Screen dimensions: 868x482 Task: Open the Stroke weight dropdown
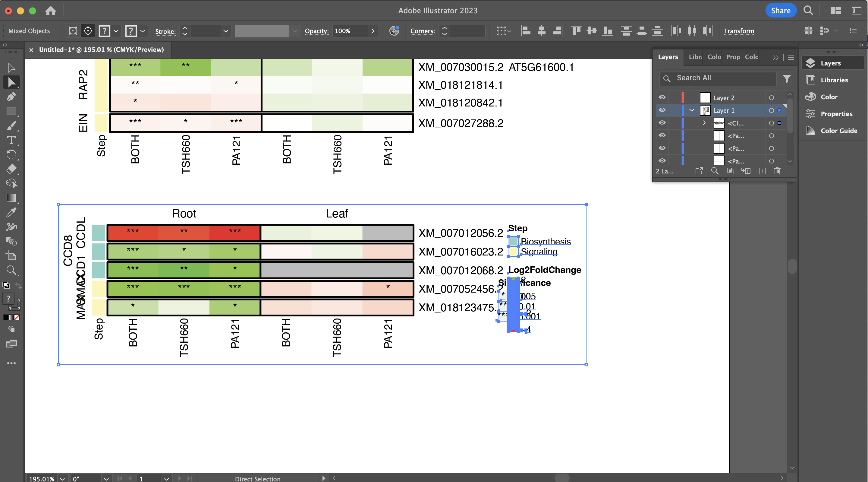[226, 31]
